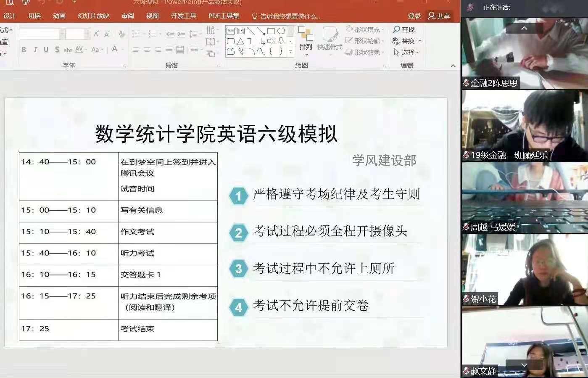Toggle Underline text formatting

click(46, 50)
